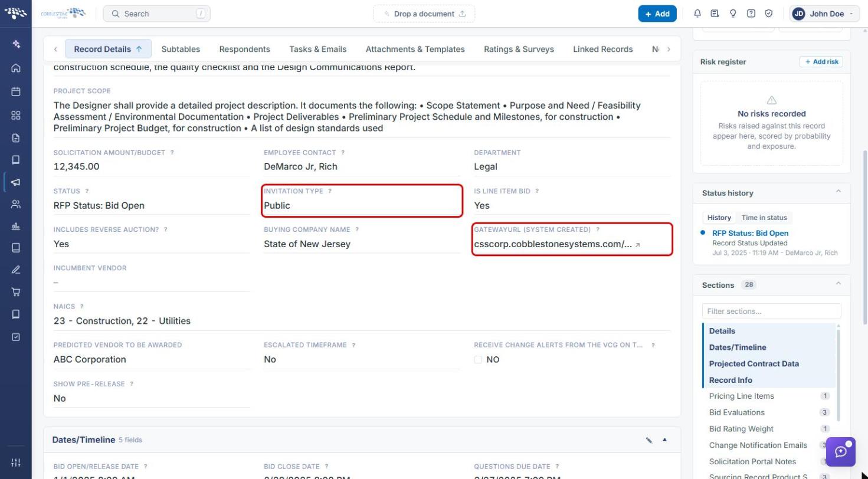Open the bar chart icon in the sidebar
The image size is (868, 479).
(16, 226)
